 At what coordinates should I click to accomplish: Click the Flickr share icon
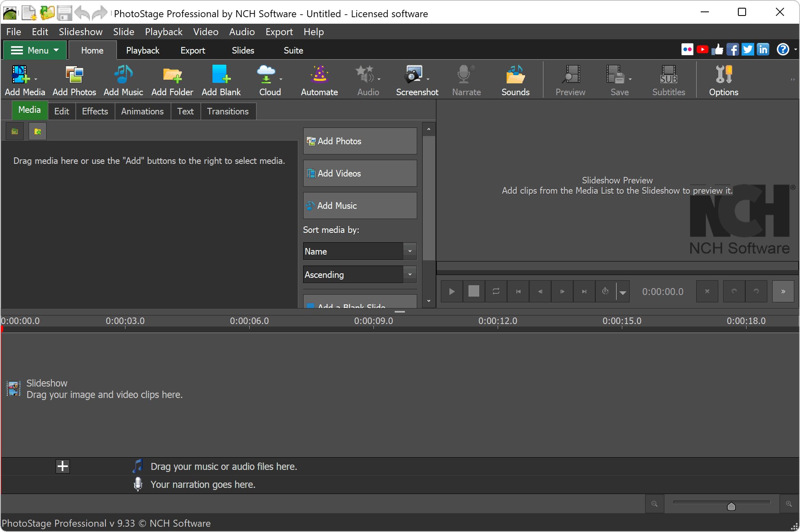(687, 49)
